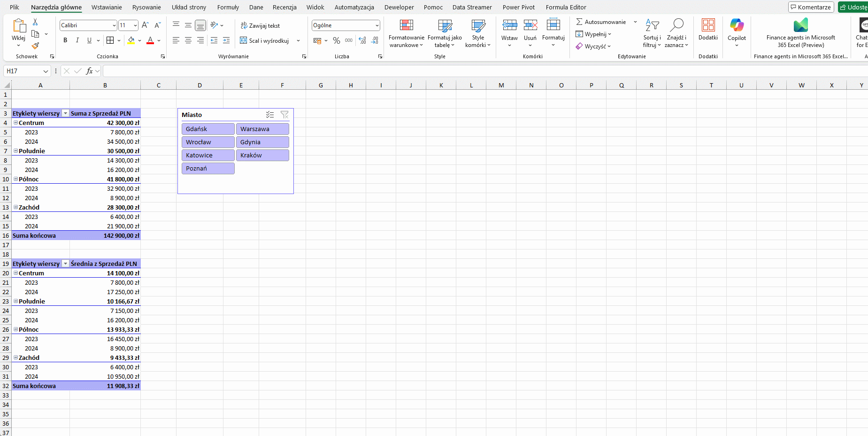The width and height of the screenshot is (868, 436).
Task: Clear the Miasto slicer filter icon
Action: tap(284, 115)
